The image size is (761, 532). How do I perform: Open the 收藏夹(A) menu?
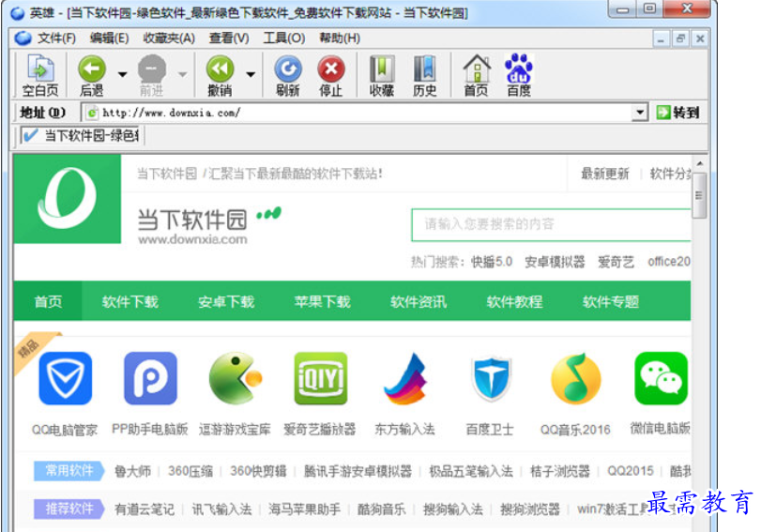click(x=169, y=38)
